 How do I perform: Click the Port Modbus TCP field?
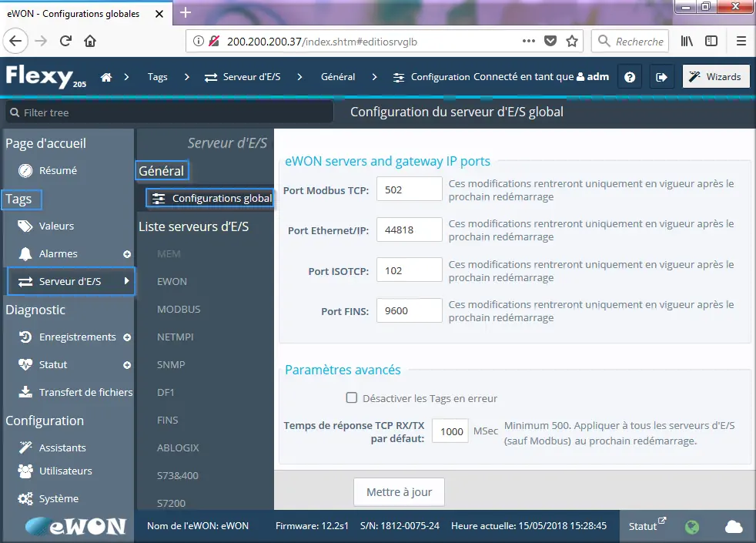click(410, 189)
